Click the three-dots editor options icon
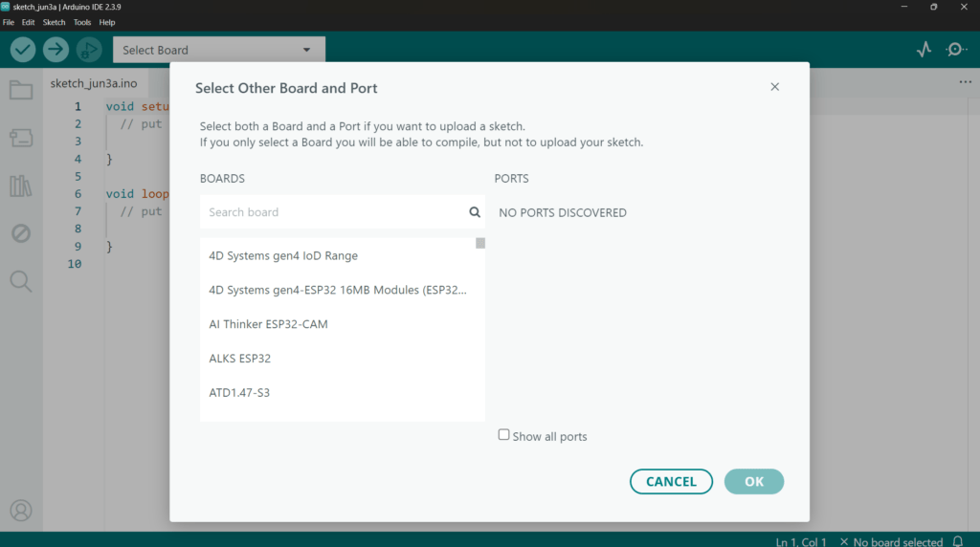This screenshot has height=547, width=980. tap(965, 82)
